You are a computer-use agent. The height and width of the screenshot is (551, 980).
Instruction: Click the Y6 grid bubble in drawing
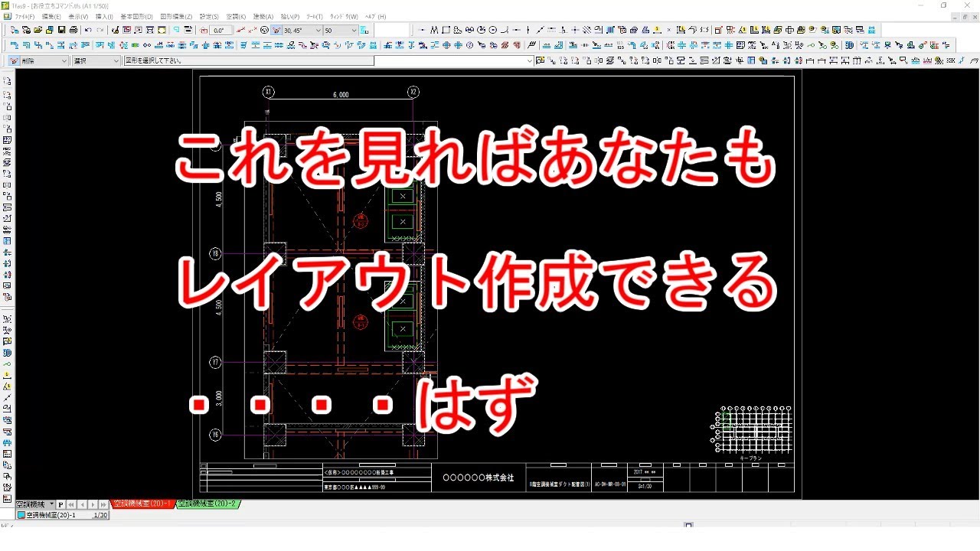coord(215,435)
